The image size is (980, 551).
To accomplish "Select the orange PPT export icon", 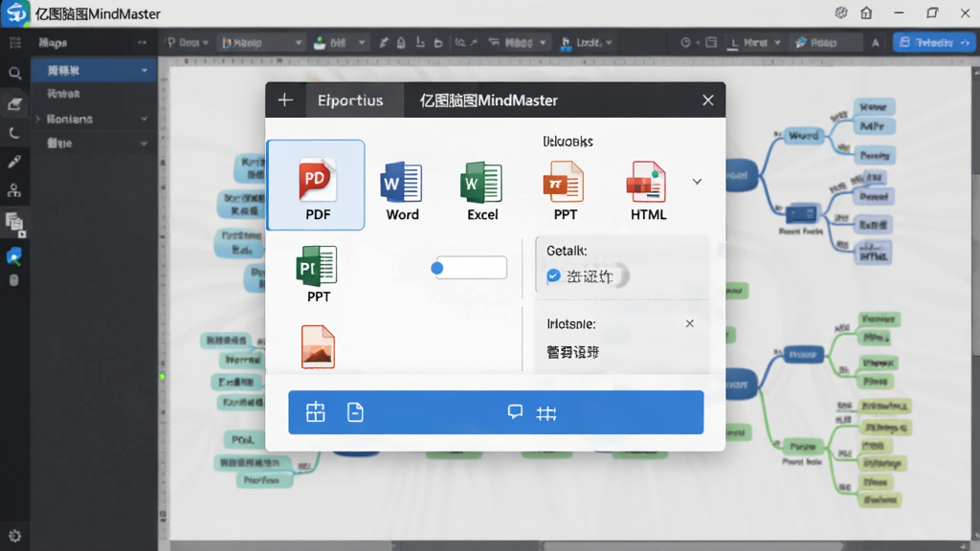I will pyautogui.click(x=565, y=190).
